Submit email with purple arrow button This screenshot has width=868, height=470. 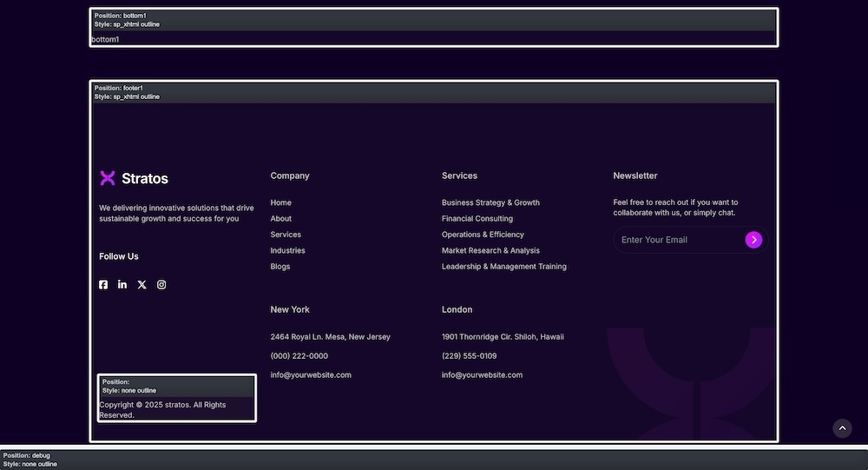(x=753, y=240)
